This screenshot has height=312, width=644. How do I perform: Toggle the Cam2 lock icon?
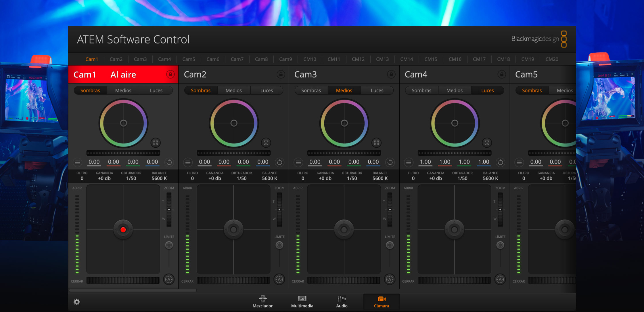click(281, 75)
